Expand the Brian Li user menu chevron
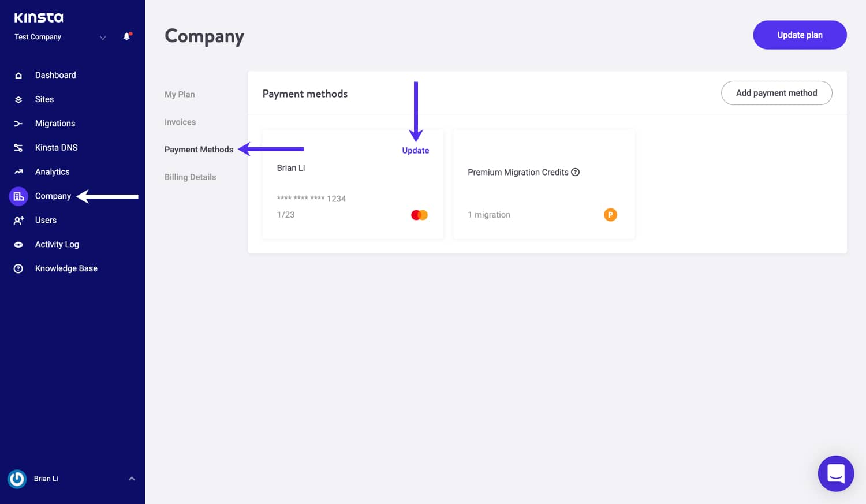866x504 pixels. pos(132,479)
